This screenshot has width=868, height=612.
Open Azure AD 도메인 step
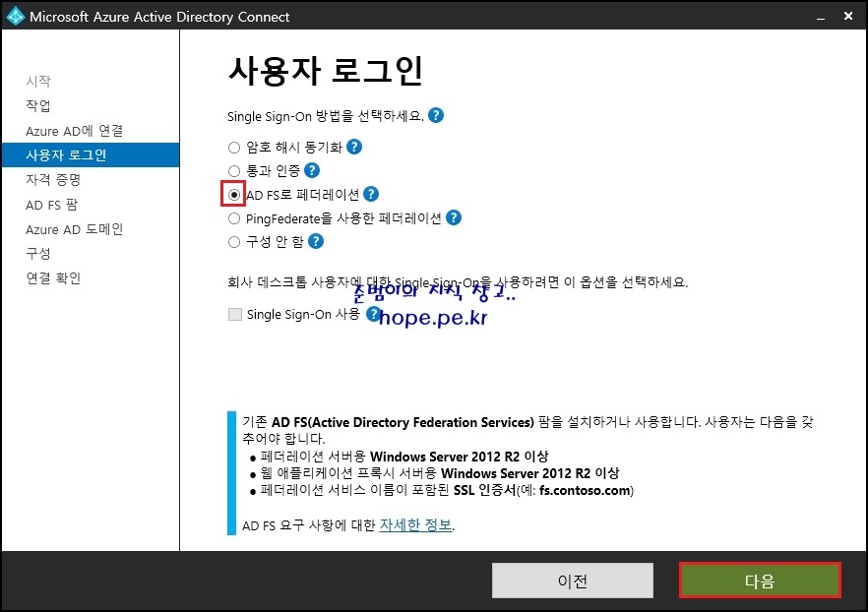(74, 229)
